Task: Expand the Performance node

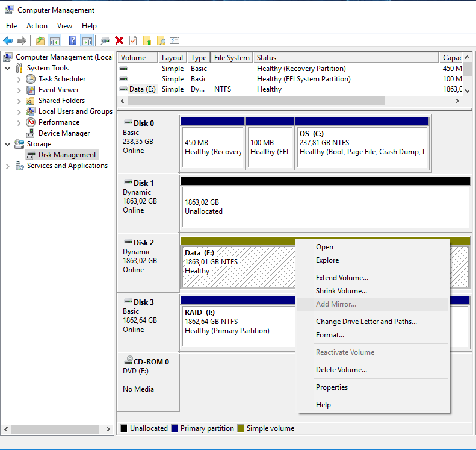Action: point(19,123)
